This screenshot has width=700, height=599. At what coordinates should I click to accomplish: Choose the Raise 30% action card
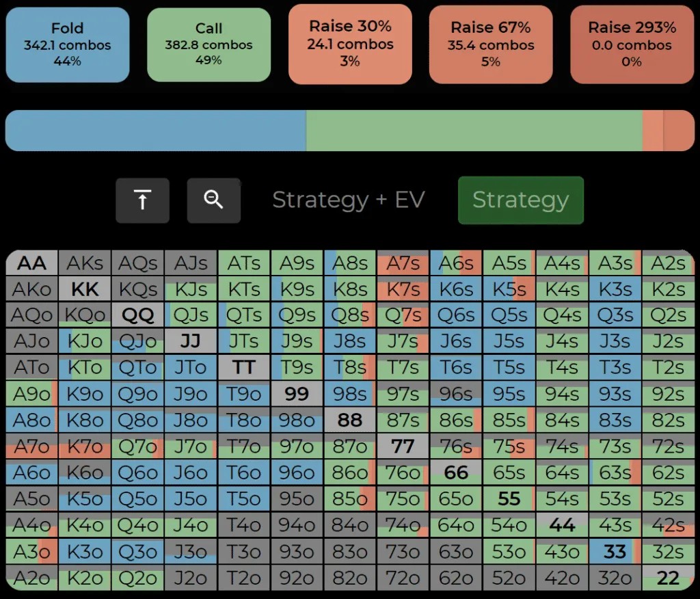pos(350,44)
